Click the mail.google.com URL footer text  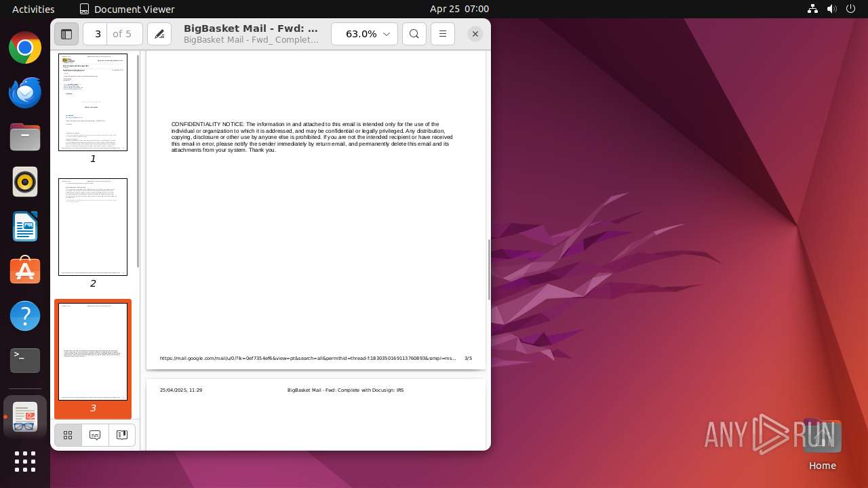point(308,358)
